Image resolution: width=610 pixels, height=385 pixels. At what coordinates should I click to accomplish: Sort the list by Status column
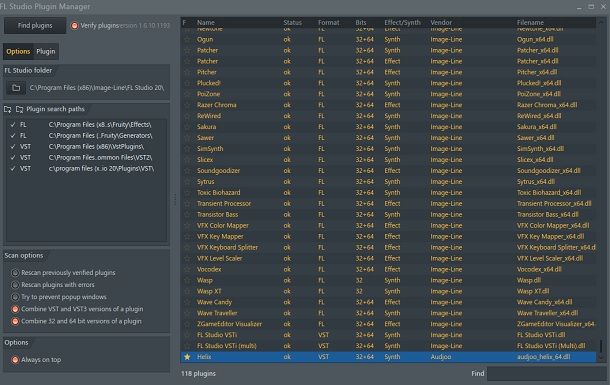coord(293,23)
